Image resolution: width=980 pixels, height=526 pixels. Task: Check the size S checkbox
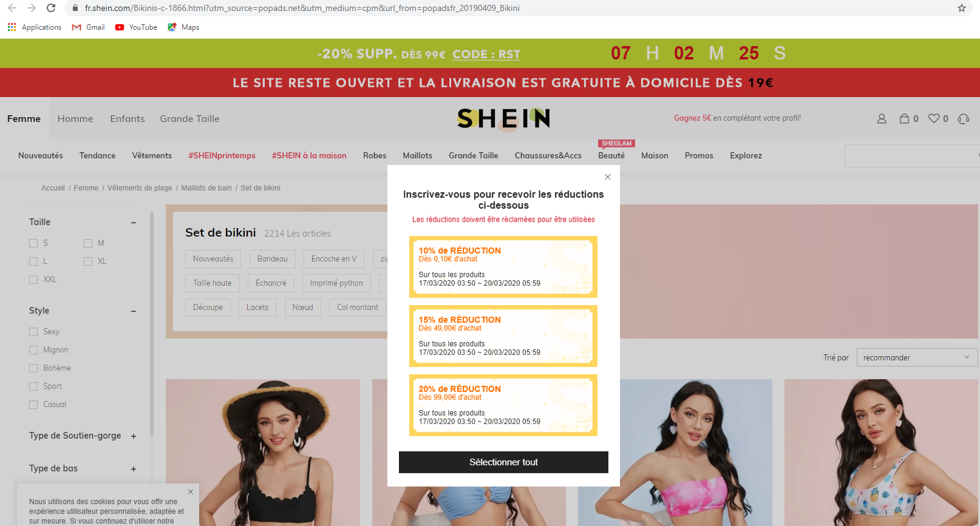tap(33, 243)
